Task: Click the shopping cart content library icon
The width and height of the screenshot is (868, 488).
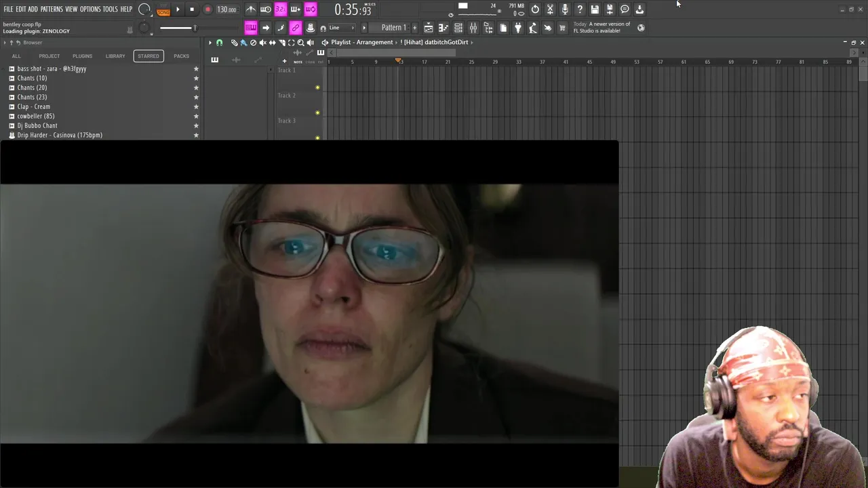Action: (562, 28)
